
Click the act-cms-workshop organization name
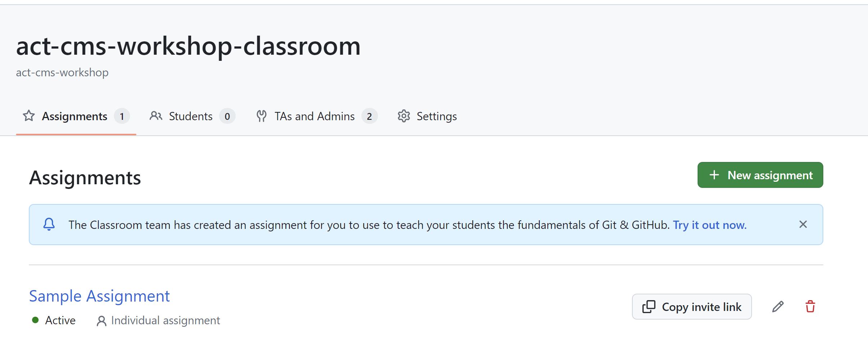coord(62,72)
